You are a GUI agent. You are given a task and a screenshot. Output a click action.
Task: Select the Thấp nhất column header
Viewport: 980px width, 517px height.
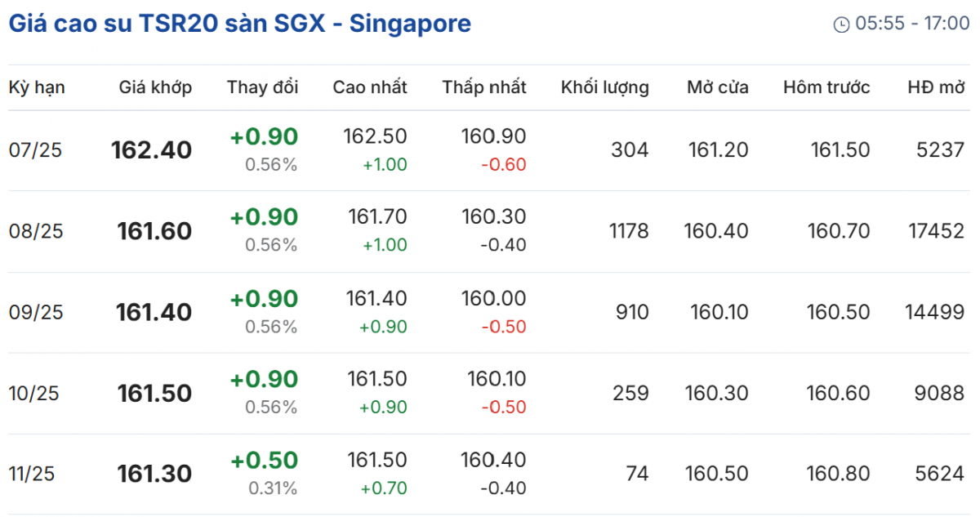tap(484, 87)
